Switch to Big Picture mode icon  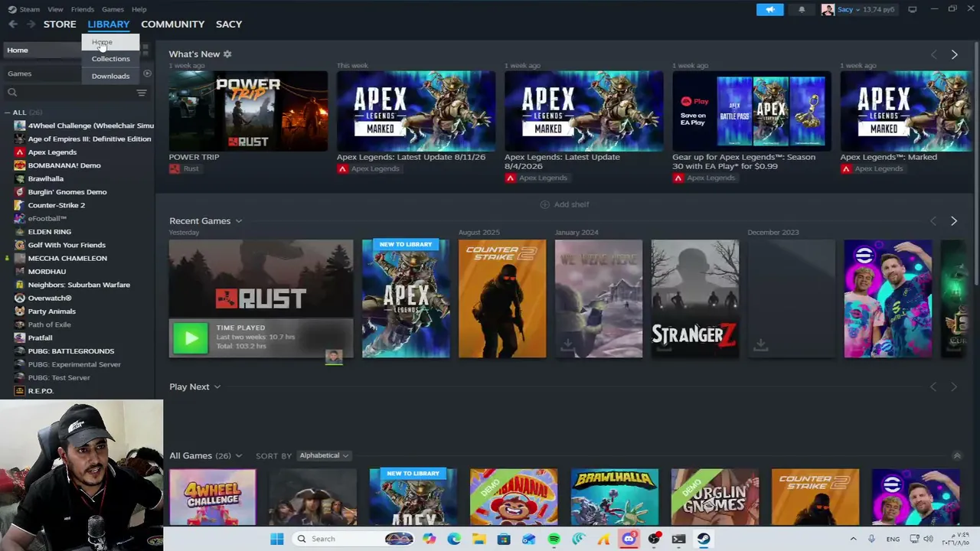[913, 9]
